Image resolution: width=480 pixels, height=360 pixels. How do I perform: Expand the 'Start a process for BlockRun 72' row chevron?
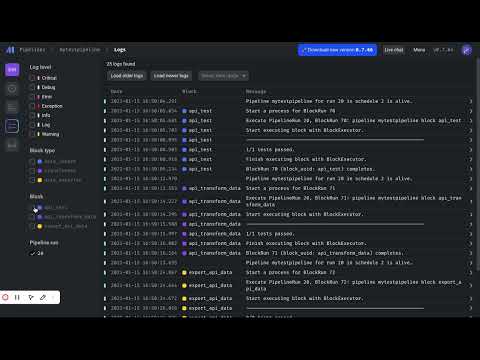tap(471, 273)
